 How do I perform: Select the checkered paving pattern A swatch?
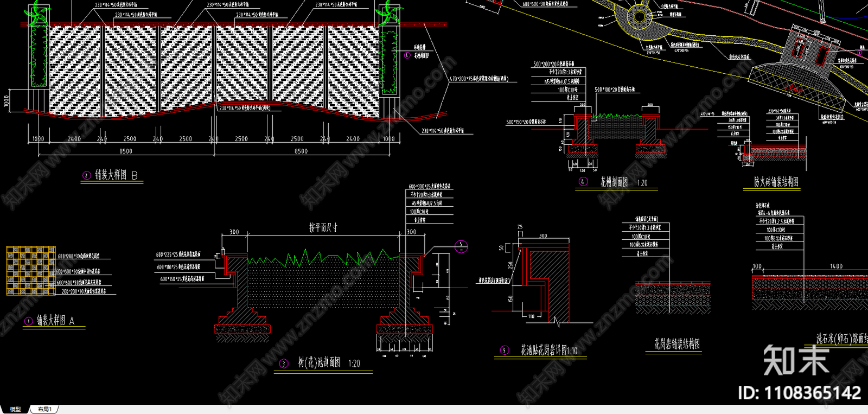pyautogui.click(x=31, y=271)
